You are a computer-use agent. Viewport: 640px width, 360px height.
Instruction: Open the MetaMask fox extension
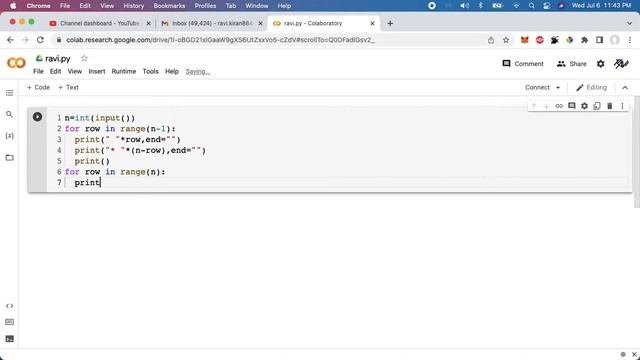click(x=524, y=40)
